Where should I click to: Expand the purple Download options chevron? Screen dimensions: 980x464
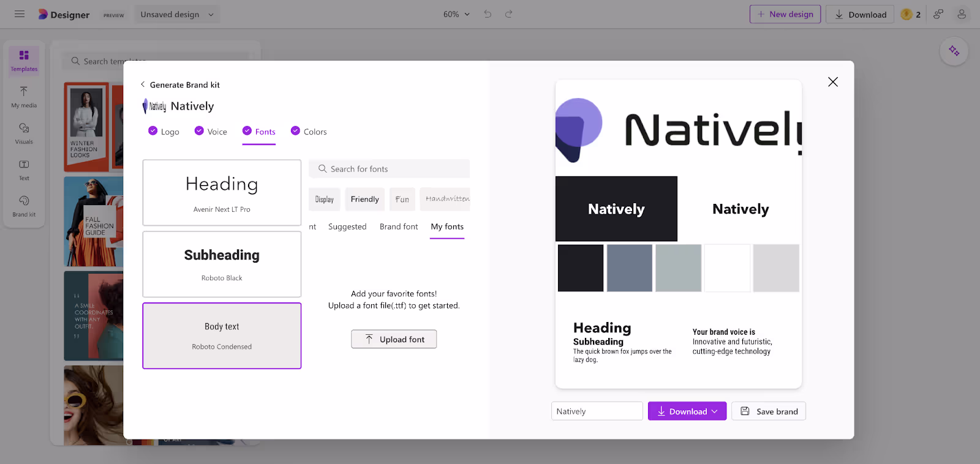tap(715, 411)
